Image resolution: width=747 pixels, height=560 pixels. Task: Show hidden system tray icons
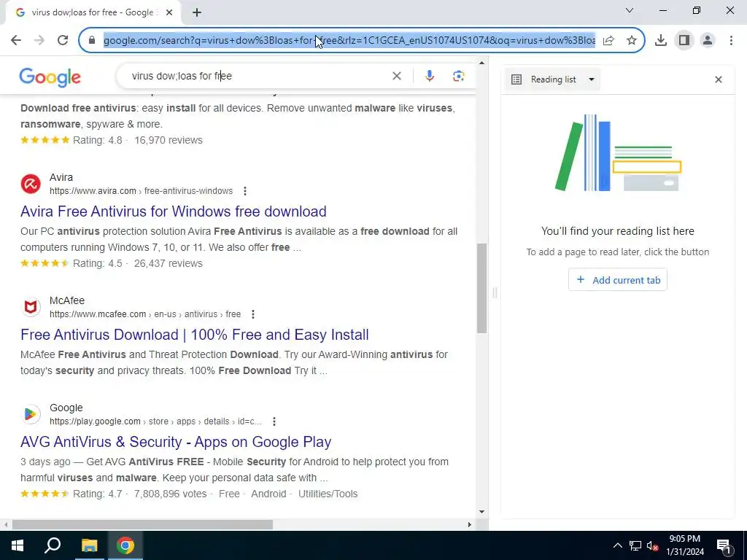point(617,545)
